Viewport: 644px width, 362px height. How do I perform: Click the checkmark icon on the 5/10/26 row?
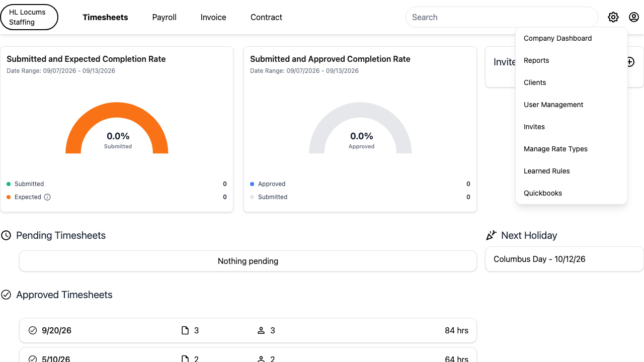click(x=33, y=359)
